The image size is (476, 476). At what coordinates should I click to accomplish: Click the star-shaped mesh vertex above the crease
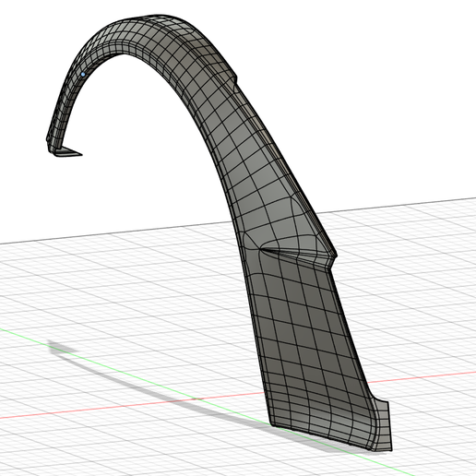click(292, 199)
